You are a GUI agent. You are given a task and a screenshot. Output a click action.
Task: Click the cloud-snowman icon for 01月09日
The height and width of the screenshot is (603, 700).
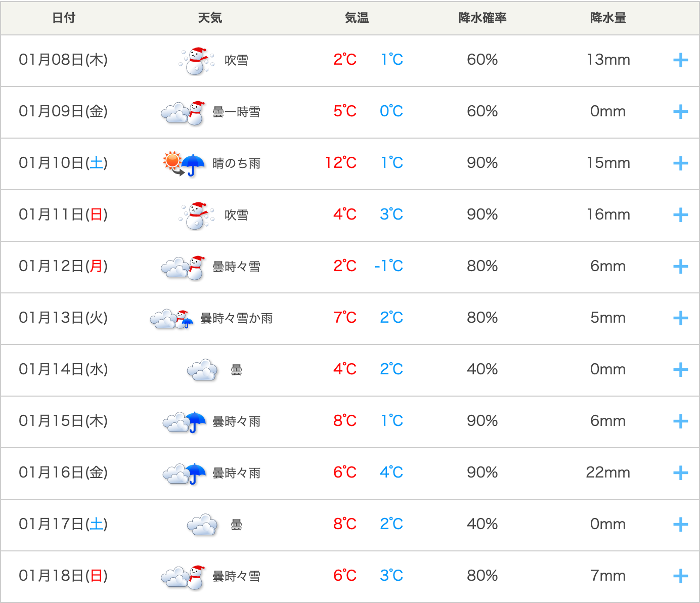point(183,112)
